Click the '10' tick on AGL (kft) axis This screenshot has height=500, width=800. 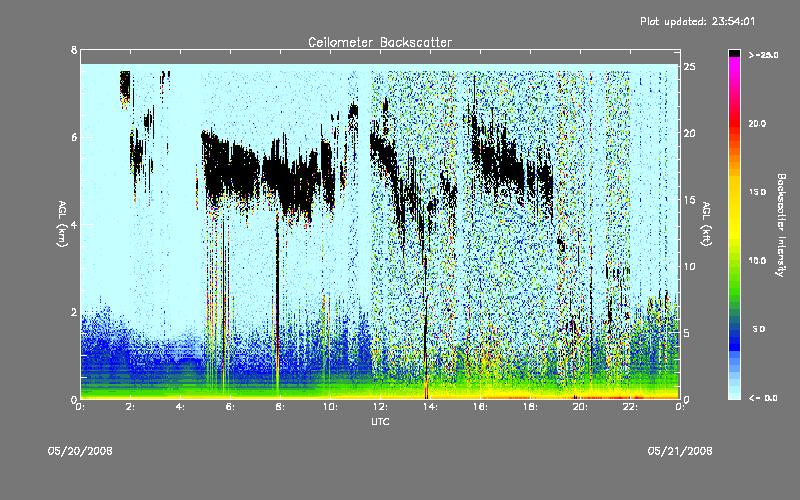(690, 266)
